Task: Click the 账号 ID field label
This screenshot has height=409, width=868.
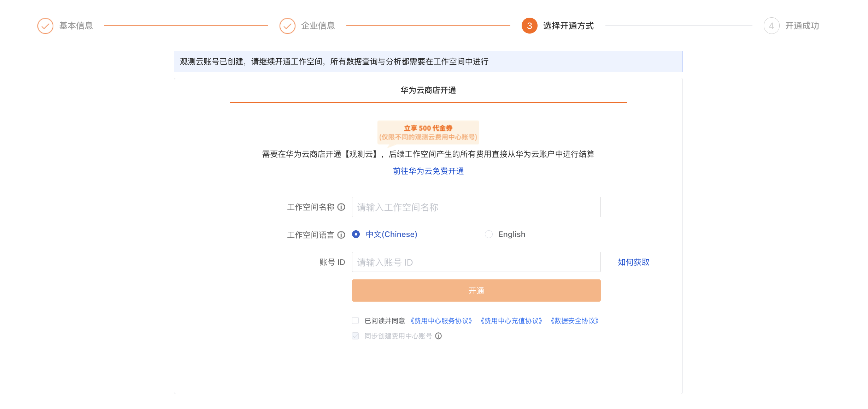Action: [332, 262]
